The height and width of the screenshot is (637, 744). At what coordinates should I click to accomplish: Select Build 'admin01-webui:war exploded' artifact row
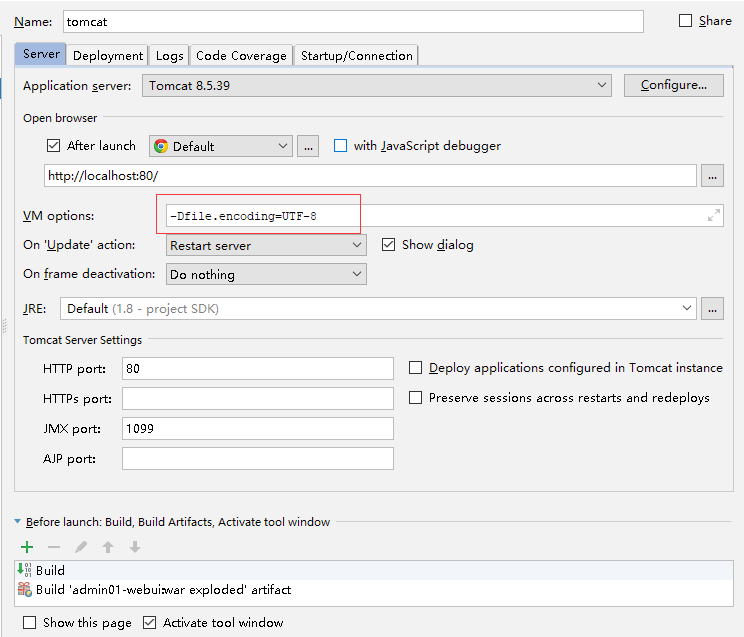(374, 590)
